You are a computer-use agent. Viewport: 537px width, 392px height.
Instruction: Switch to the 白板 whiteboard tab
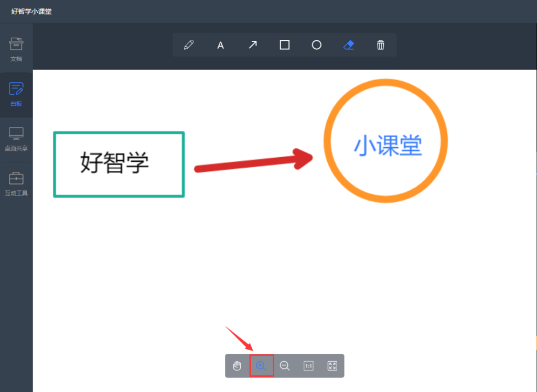coord(16,94)
